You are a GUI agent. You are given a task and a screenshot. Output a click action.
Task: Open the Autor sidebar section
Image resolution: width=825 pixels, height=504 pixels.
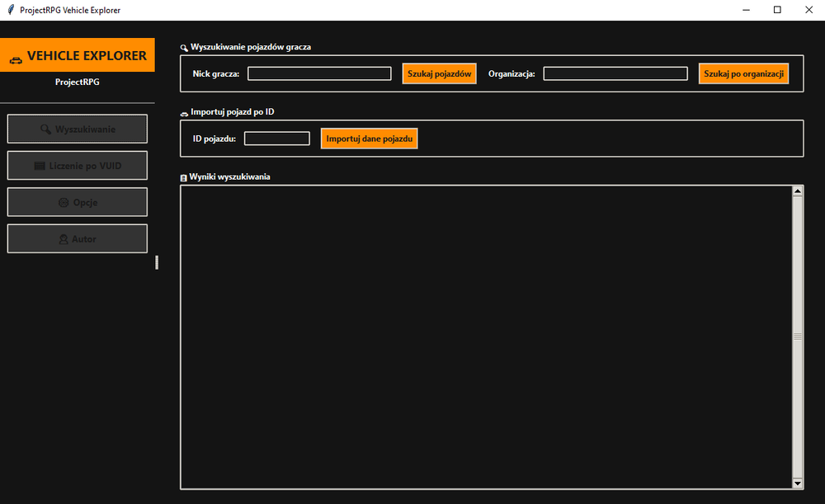[x=78, y=239]
